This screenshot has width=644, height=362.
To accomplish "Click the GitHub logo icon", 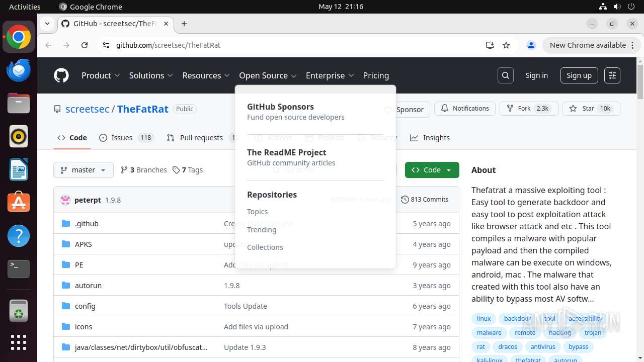I will point(61,75).
